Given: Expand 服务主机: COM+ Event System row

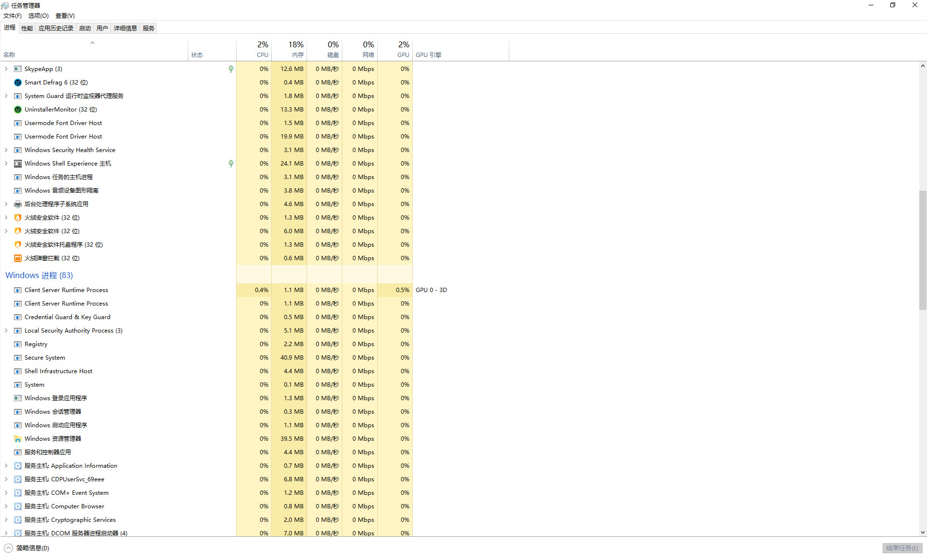Looking at the screenshot, I should coord(6,493).
